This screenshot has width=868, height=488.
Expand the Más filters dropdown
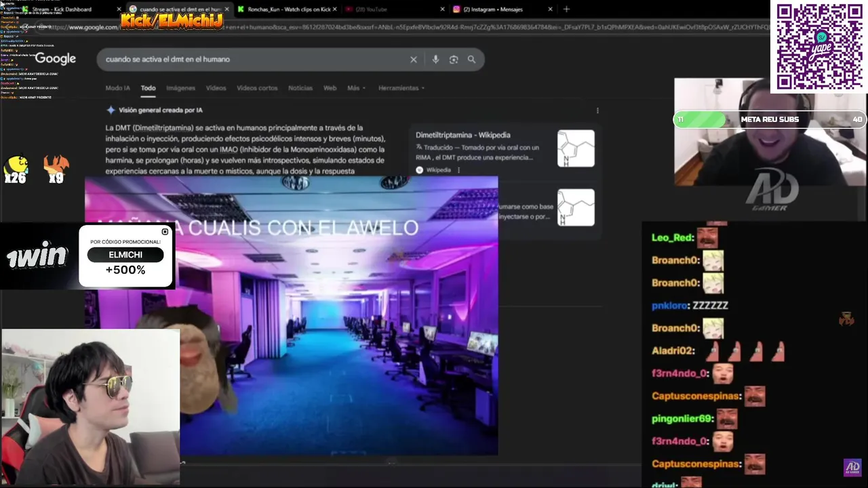(356, 88)
